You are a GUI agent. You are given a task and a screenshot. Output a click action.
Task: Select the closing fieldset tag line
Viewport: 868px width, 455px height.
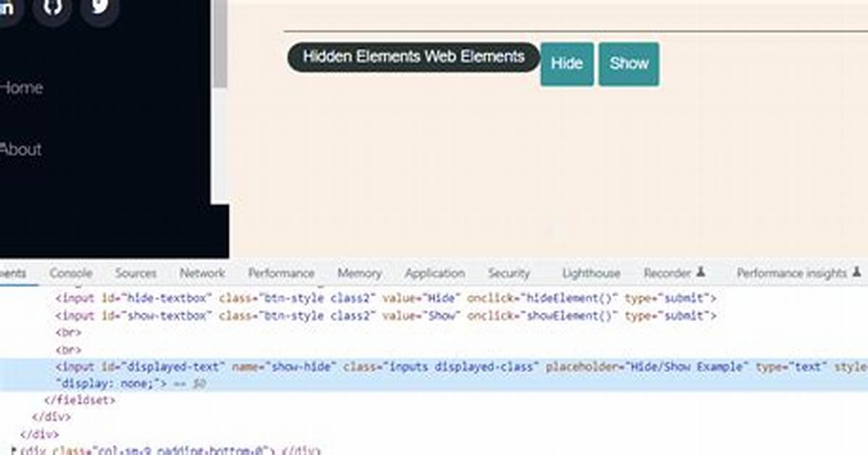(x=80, y=400)
